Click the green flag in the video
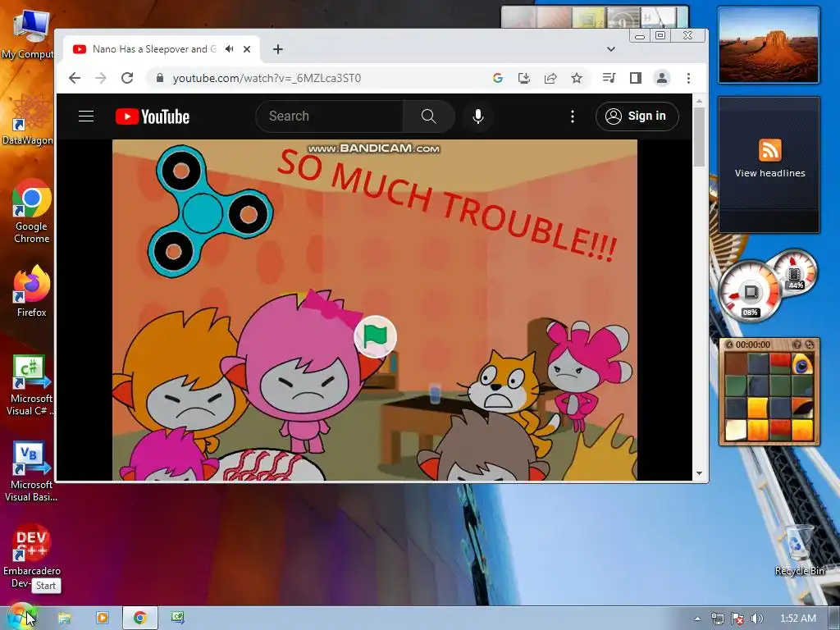Screen dimensions: 840x630 pyautogui.click(x=375, y=336)
